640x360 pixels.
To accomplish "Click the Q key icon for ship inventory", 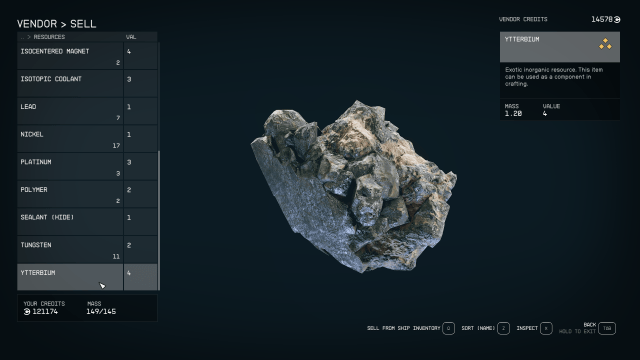I will pyautogui.click(x=448, y=328).
